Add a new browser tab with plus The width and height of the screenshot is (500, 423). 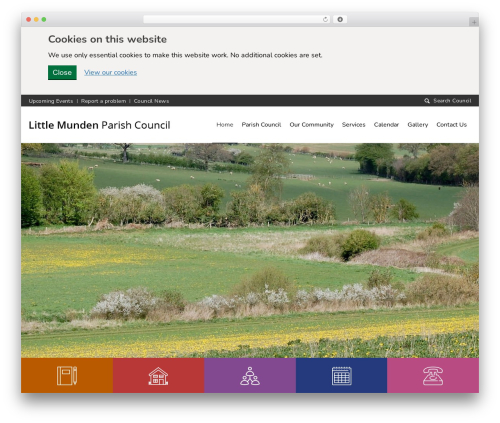(x=474, y=22)
